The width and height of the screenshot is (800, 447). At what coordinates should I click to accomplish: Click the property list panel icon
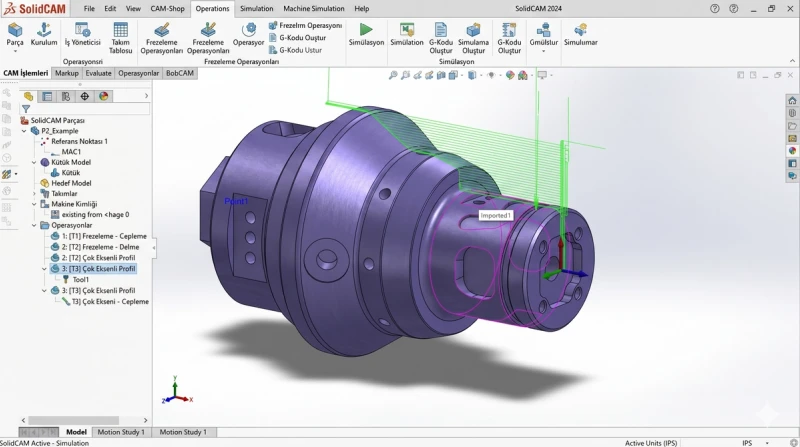point(47,96)
